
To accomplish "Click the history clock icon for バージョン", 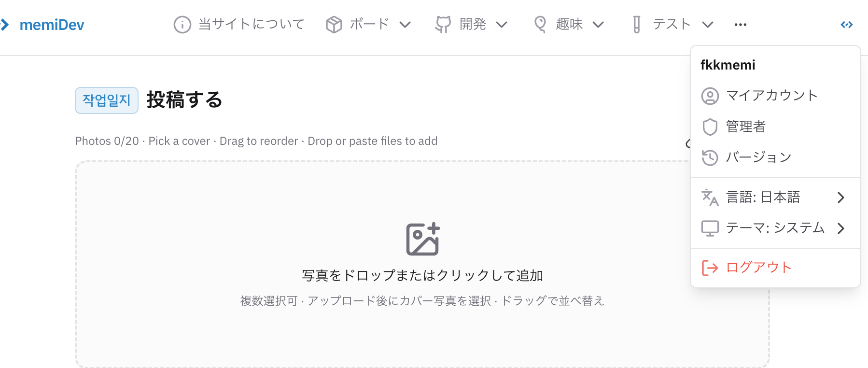I will coord(710,158).
